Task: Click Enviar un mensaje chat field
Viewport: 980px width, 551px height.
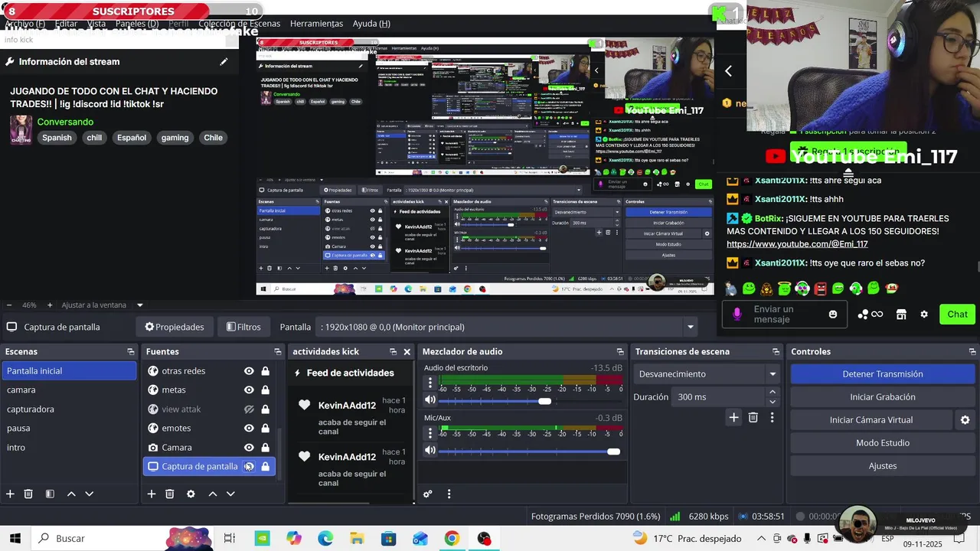Action: click(784, 314)
